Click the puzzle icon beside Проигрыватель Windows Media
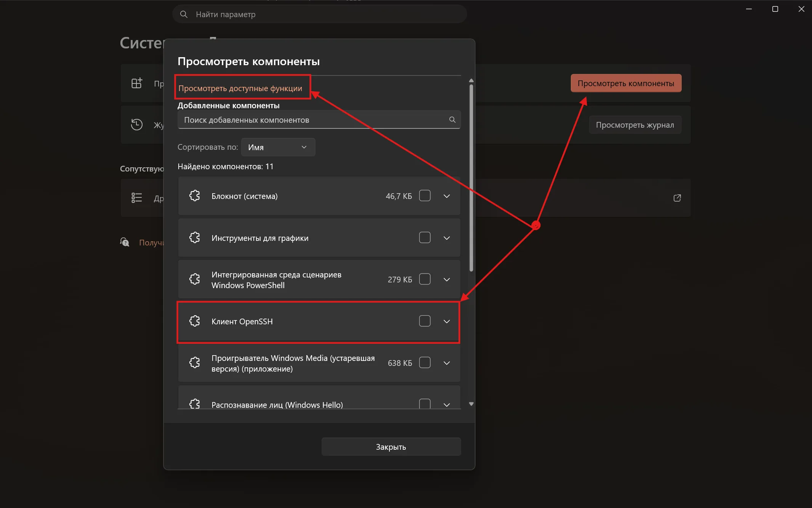Screen dimensions: 812x508 pos(195,363)
